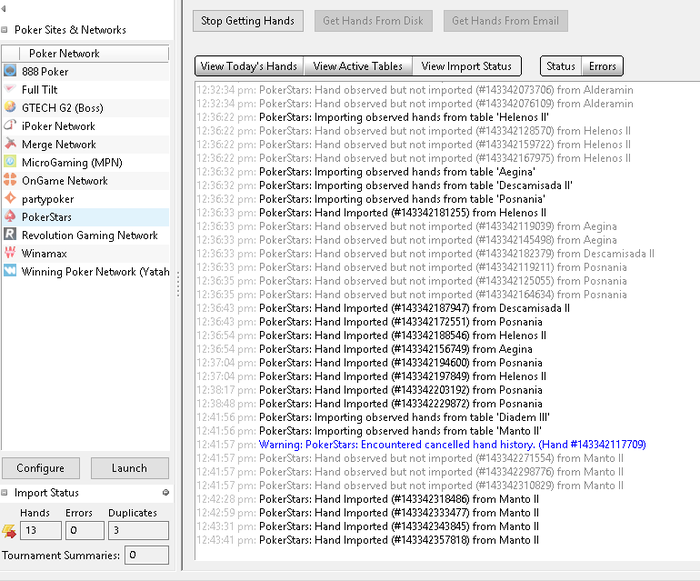This screenshot has width=700, height=581.
Task: Select iPoker Network row
Action: coord(86,126)
